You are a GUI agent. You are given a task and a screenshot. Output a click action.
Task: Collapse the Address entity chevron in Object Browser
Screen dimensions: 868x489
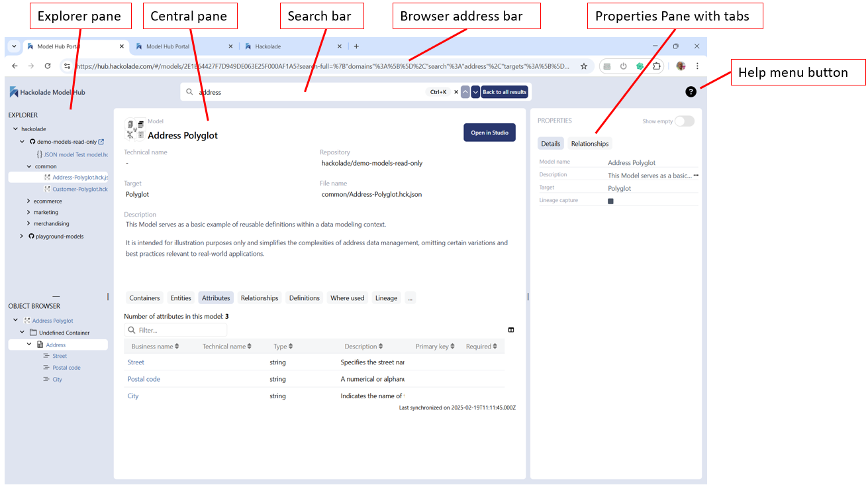(x=29, y=345)
